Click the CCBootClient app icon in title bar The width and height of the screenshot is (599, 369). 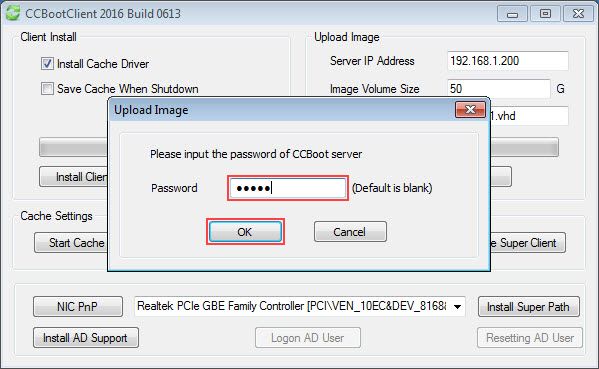point(13,13)
